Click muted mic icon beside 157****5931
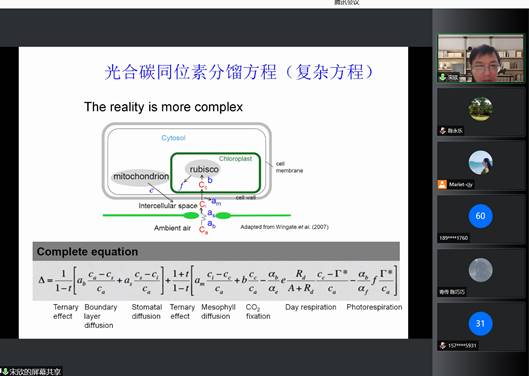 (x=443, y=345)
